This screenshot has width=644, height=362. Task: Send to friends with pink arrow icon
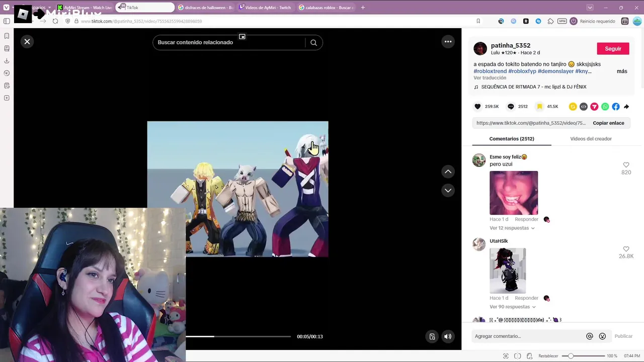click(594, 107)
